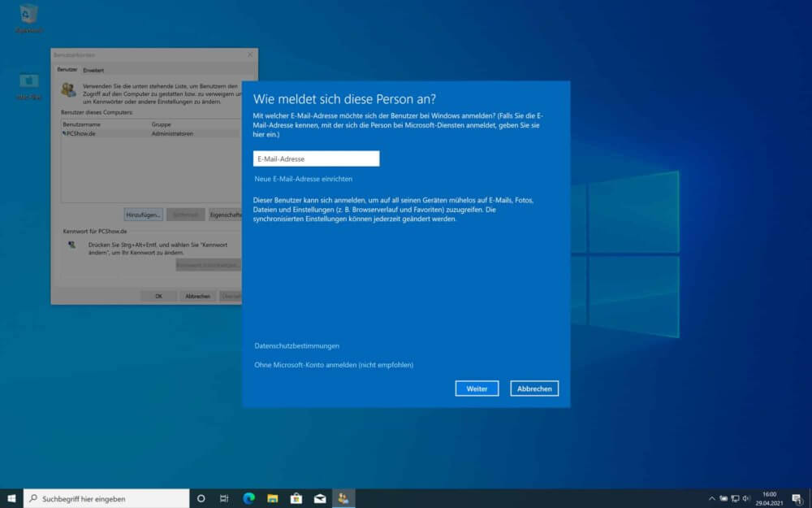The width and height of the screenshot is (812, 508).
Task: Click Abbrechen in the blue sign-in dialog
Action: pyautogui.click(x=534, y=389)
